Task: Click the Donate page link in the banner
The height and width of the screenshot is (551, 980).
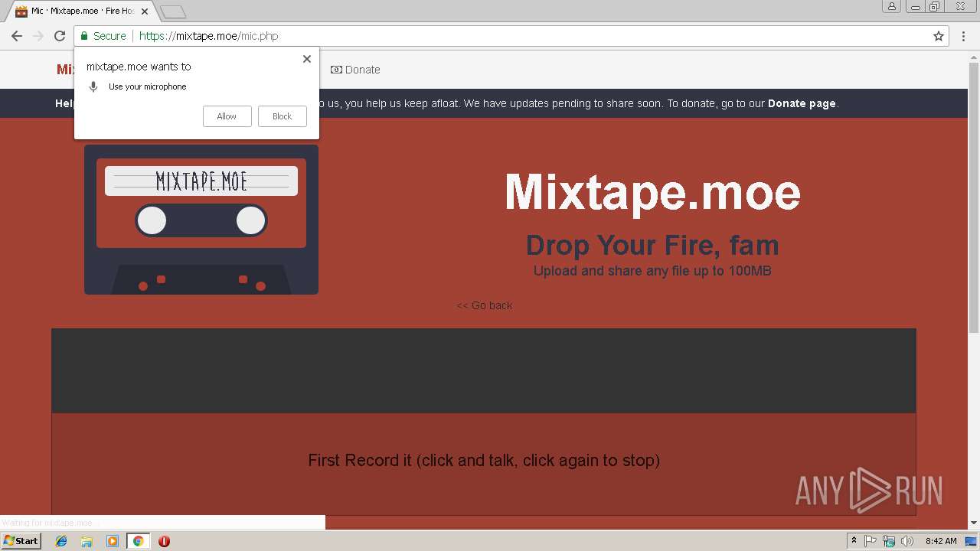Action: pos(802,104)
